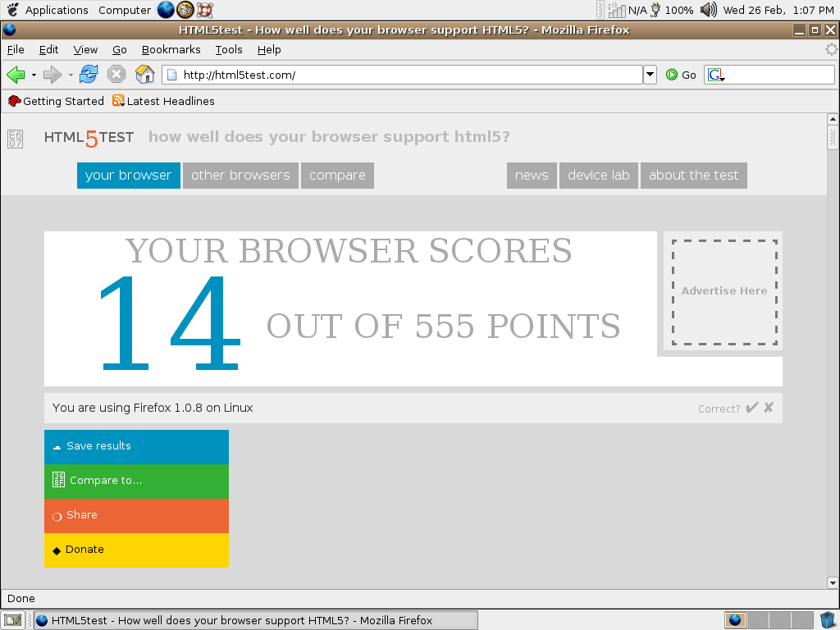Click 'You are using Firefox 1.0.8 on Linux'
This screenshot has width=840, height=630.
click(x=153, y=409)
